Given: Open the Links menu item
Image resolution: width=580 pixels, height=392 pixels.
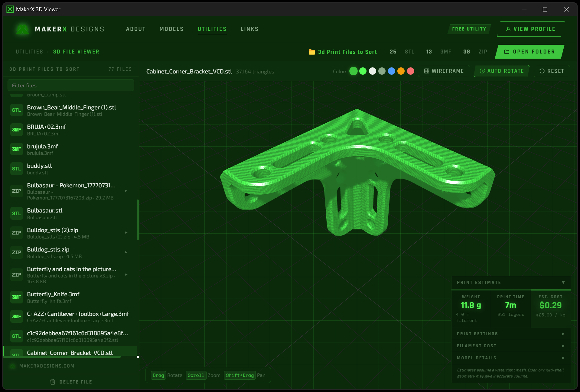Looking at the screenshot, I should pyautogui.click(x=249, y=29).
